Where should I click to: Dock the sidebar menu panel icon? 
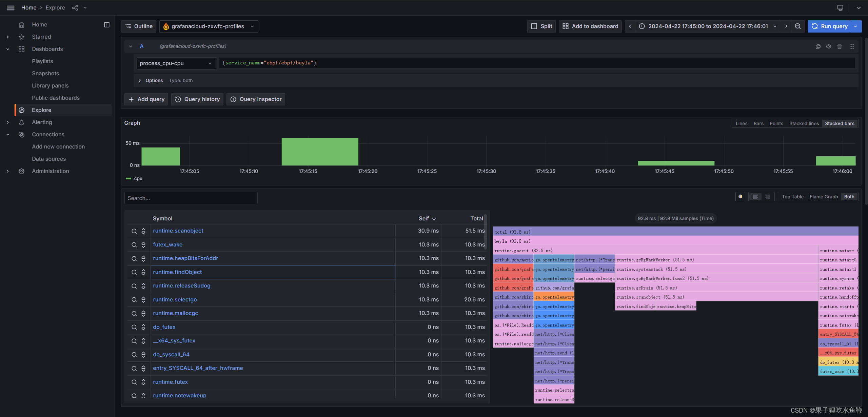[x=106, y=24]
